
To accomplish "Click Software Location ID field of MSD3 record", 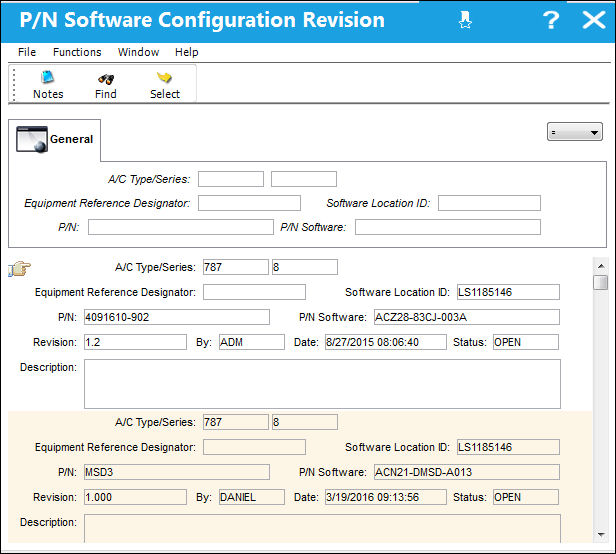I will 508,447.
